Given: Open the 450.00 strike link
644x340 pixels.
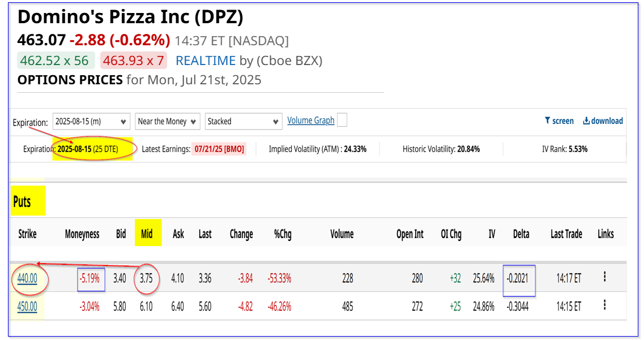Looking at the screenshot, I should (27, 307).
